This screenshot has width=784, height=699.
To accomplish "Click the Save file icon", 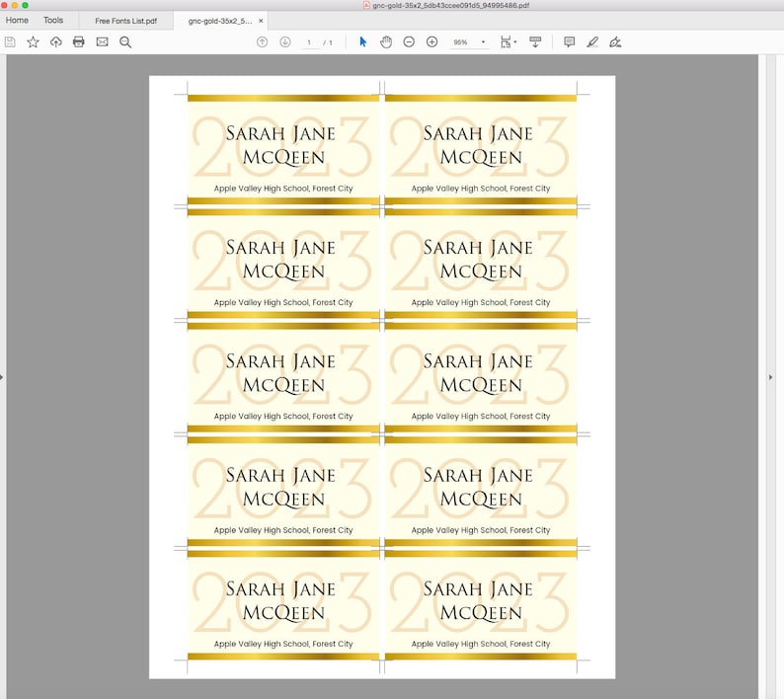I will tap(10, 42).
